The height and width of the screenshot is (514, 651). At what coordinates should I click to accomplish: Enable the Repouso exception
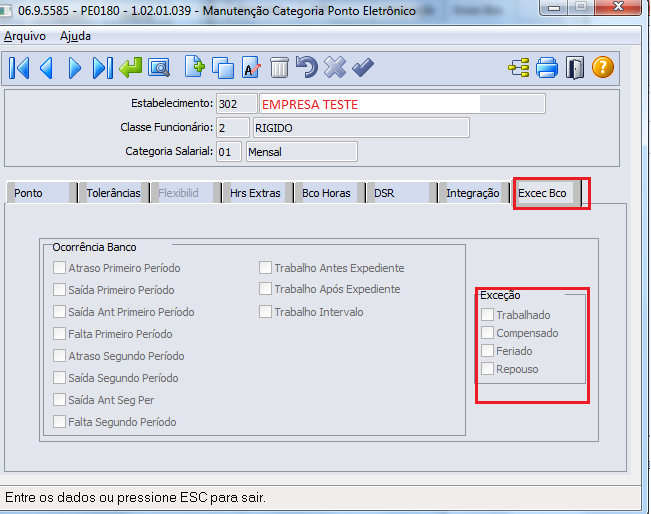(x=487, y=368)
